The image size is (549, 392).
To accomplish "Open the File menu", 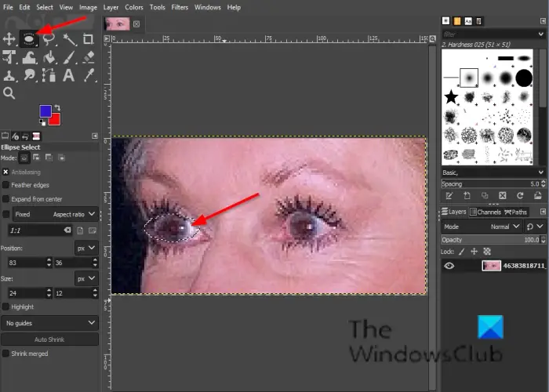I will 8,7.
